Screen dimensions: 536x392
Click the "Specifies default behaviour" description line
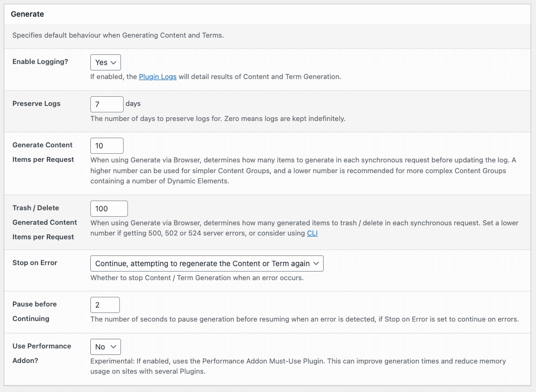click(x=118, y=35)
